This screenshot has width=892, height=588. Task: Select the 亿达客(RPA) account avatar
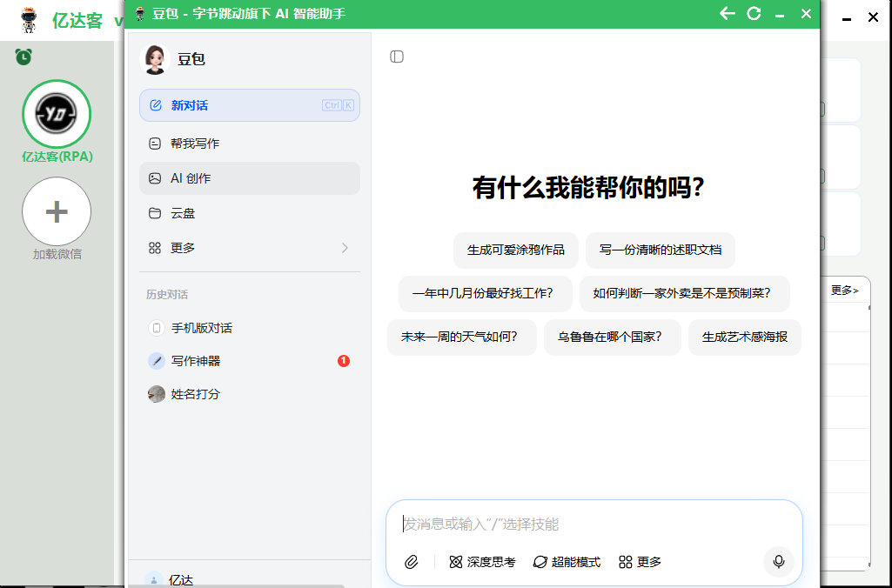57,114
